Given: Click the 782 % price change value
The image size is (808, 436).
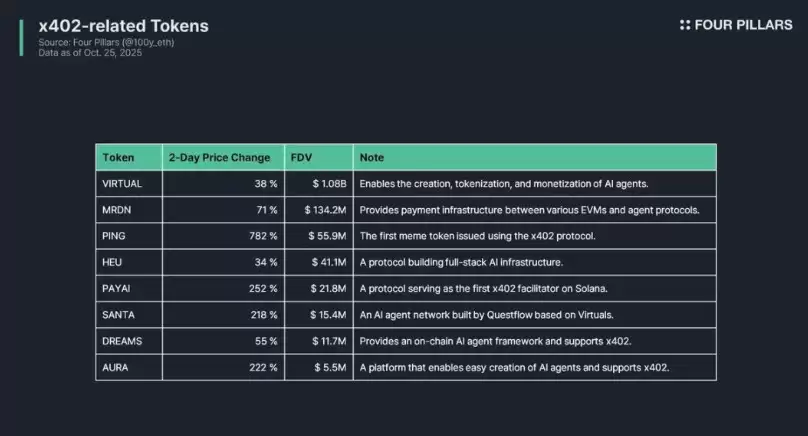Looking at the screenshot, I should (x=260, y=236).
